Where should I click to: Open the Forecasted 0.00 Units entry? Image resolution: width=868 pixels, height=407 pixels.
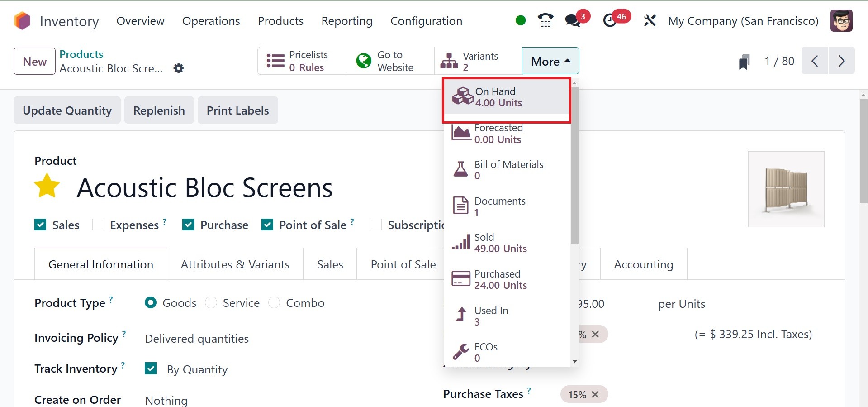pos(507,134)
